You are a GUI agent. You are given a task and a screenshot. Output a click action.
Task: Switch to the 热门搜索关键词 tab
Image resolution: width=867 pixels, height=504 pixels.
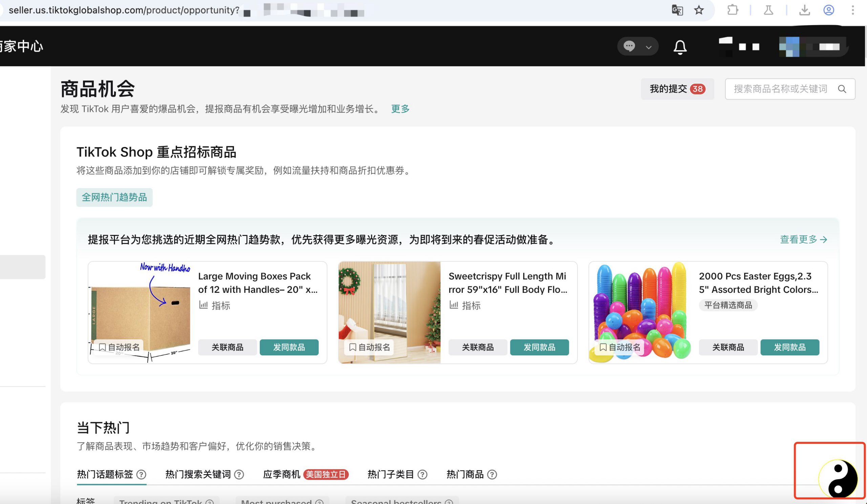coord(198,475)
